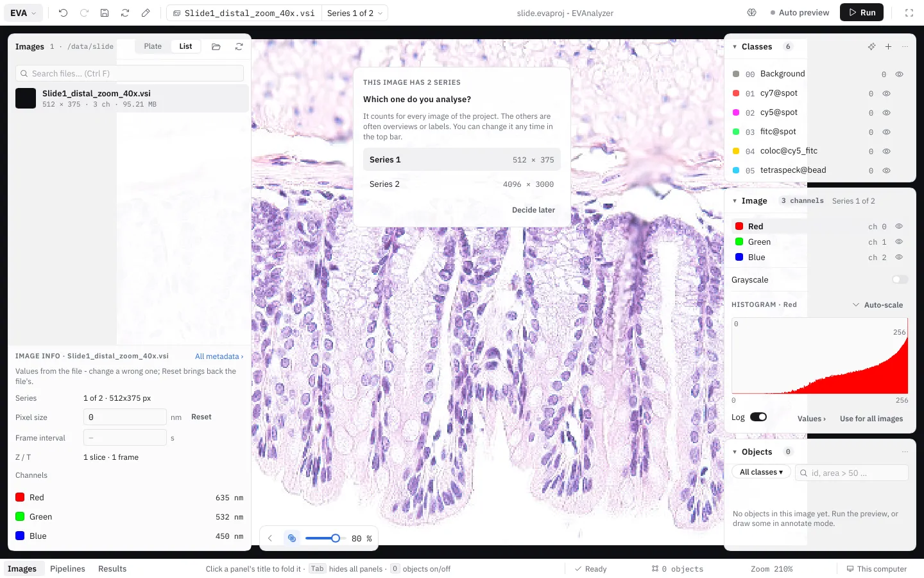
Task: Add a new class with plus icon
Action: point(888,47)
